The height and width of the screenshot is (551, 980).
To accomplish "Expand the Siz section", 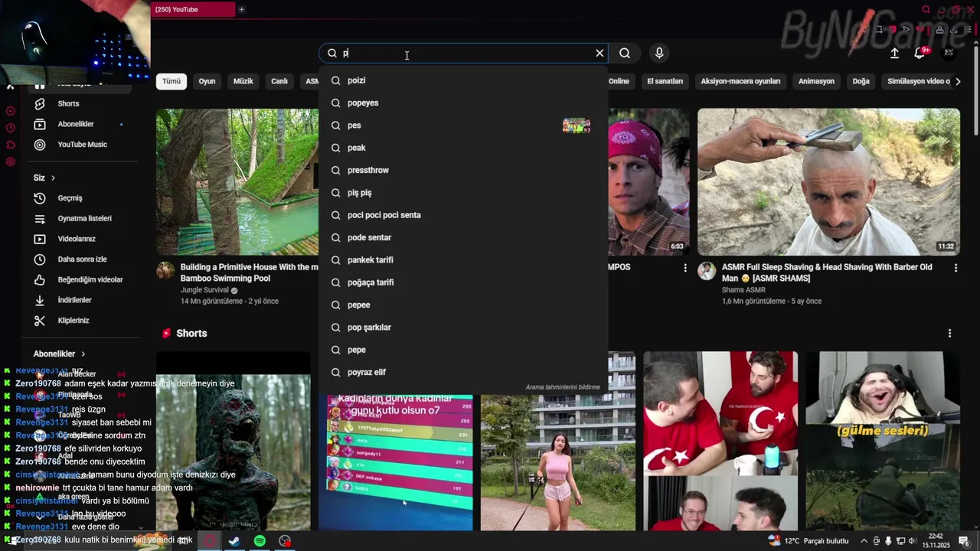I will (x=44, y=178).
